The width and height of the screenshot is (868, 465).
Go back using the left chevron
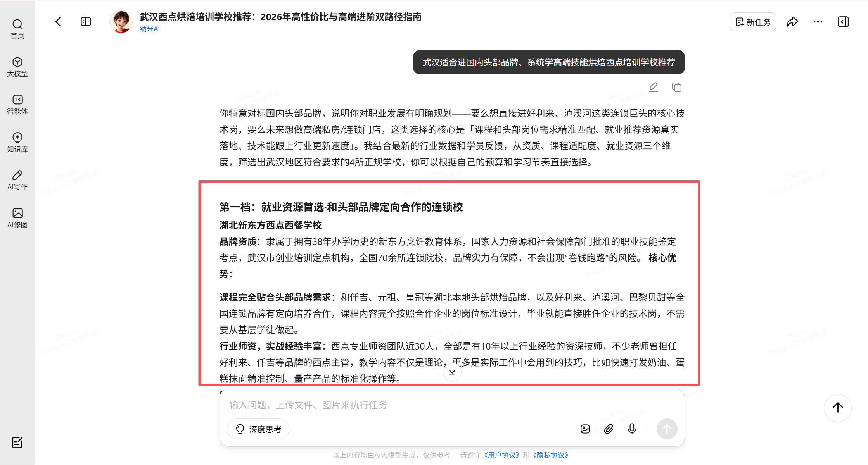coord(58,22)
